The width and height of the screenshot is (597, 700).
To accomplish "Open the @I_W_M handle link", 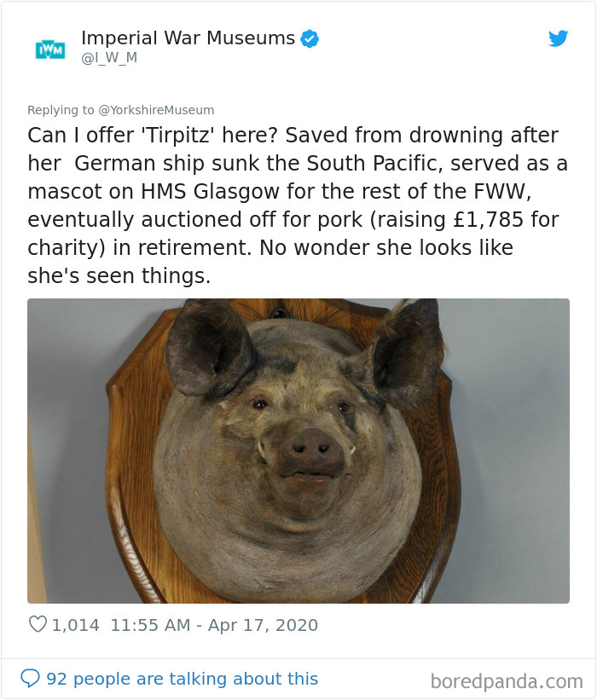I will [x=109, y=58].
